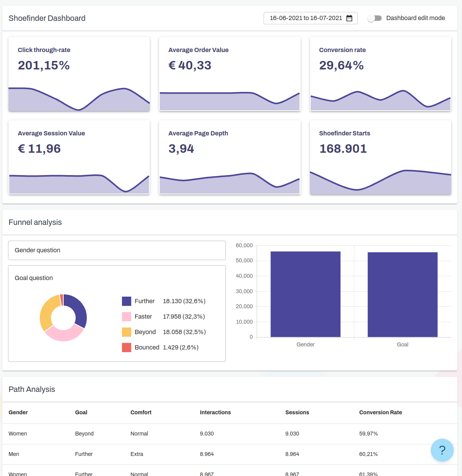
Task: Select the Women Beyond Normal table row
Action: point(230,434)
